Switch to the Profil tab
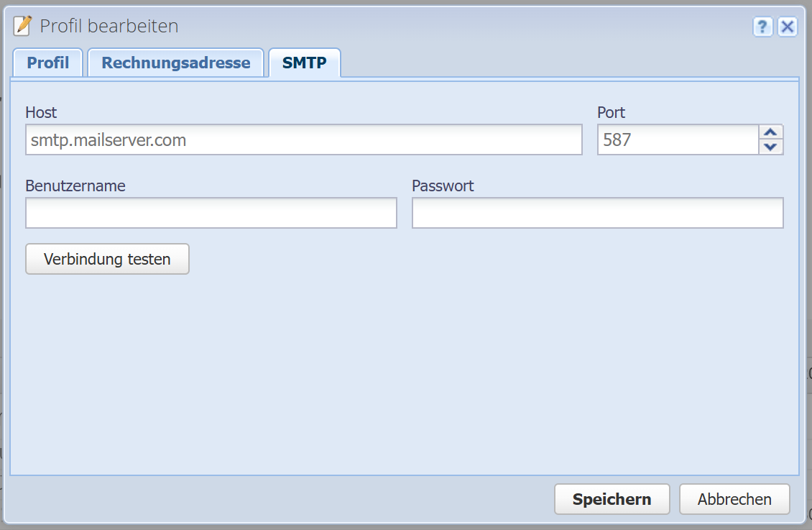The height and width of the screenshot is (530, 812). click(x=48, y=63)
